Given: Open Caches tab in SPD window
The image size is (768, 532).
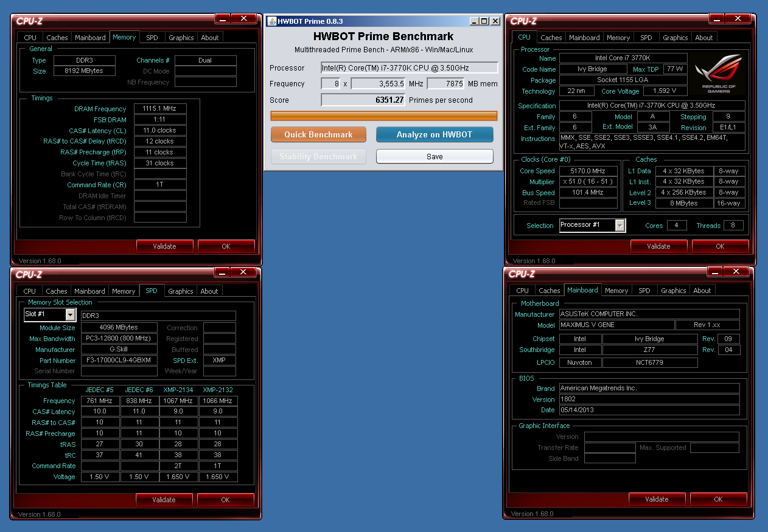Looking at the screenshot, I should pos(57,291).
